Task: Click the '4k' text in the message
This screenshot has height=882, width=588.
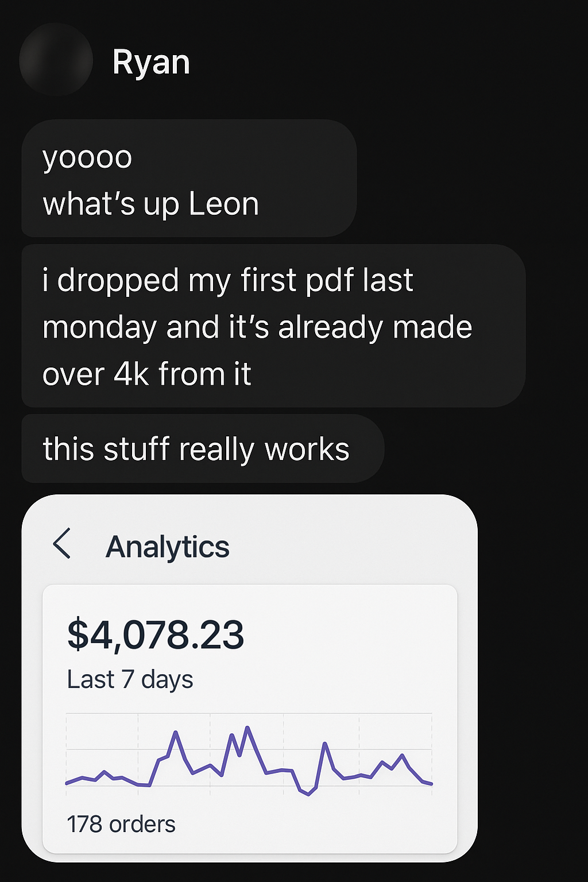Action: [x=131, y=374]
